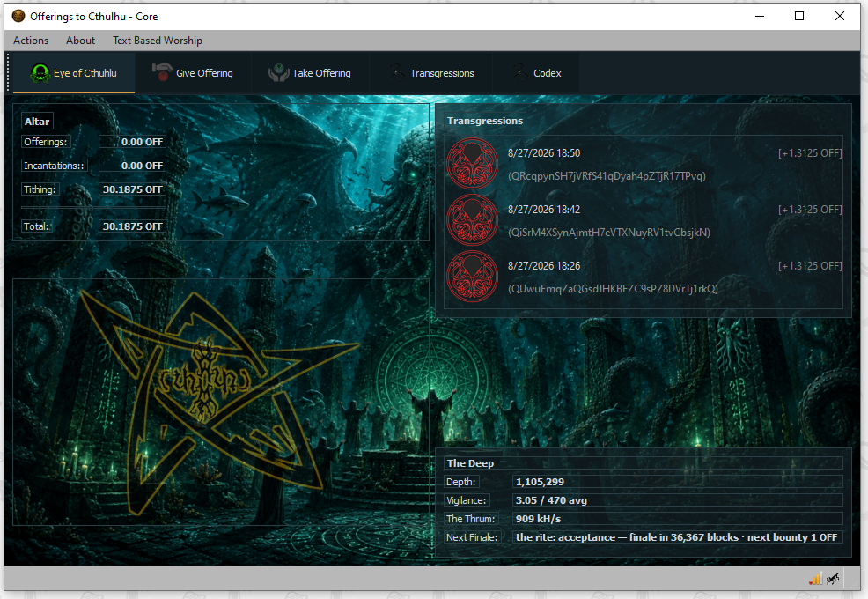Screen dimensions: 868x599
Task: Click the Depth value 1,105,299
Action: (x=678, y=482)
